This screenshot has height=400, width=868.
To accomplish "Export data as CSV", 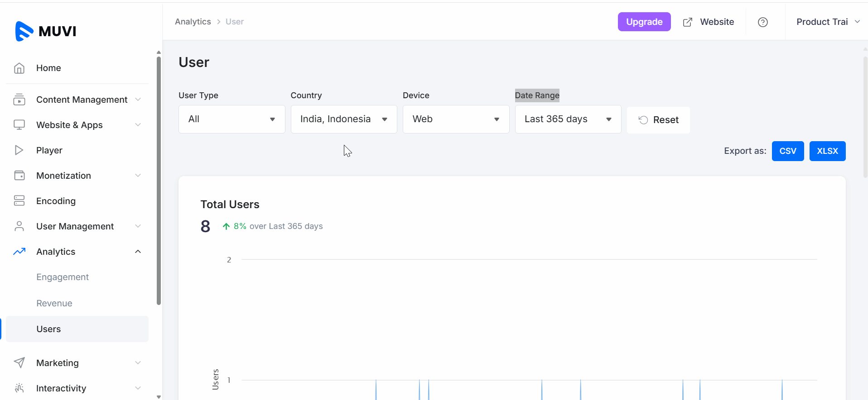I will pos(787,151).
